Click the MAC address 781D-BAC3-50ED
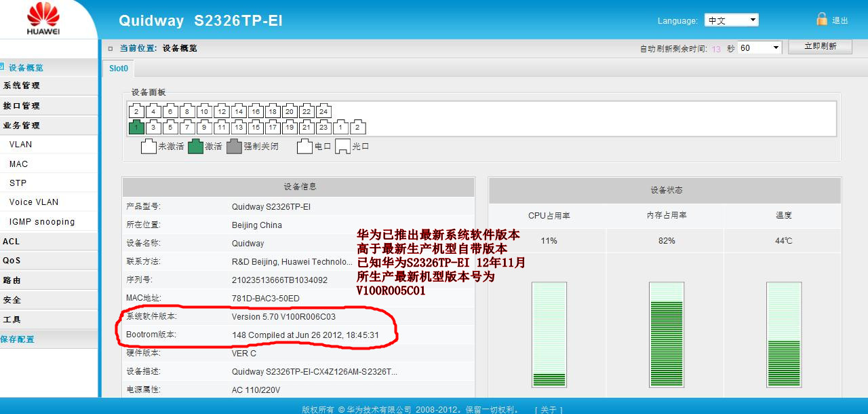 pyautogui.click(x=266, y=299)
